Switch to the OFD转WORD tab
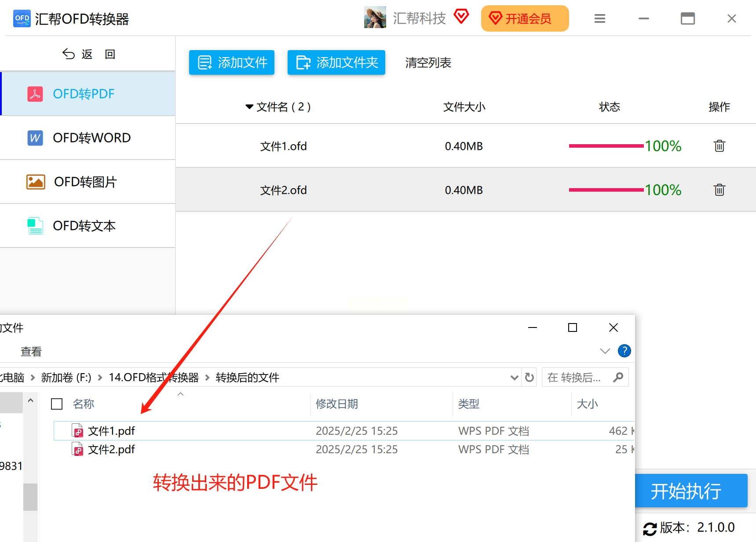Viewport: 756px width, 542px height. click(88, 138)
